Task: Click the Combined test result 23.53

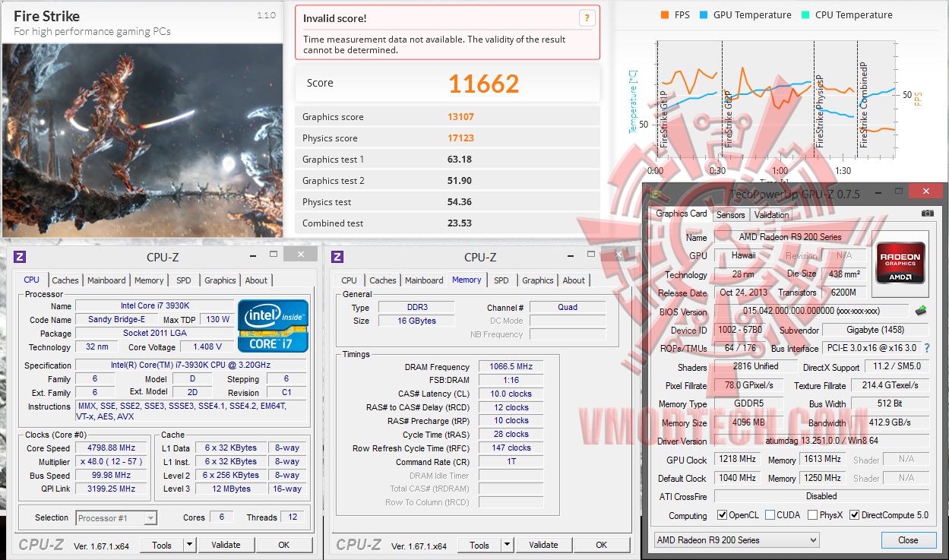Action: pyautogui.click(x=460, y=223)
